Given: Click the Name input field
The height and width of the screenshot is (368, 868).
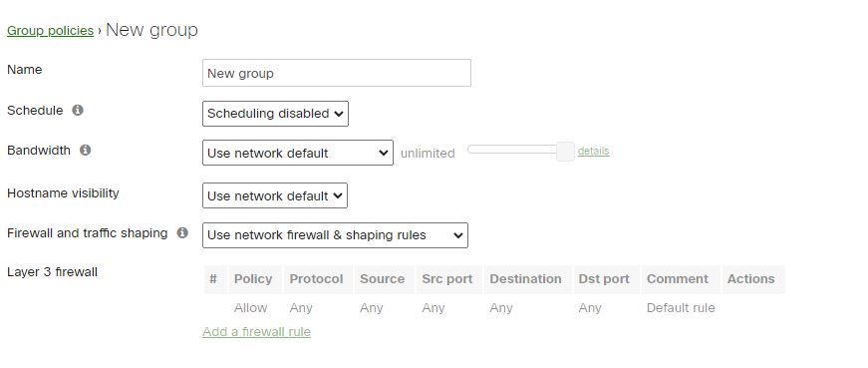Looking at the screenshot, I should [x=337, y=73].
